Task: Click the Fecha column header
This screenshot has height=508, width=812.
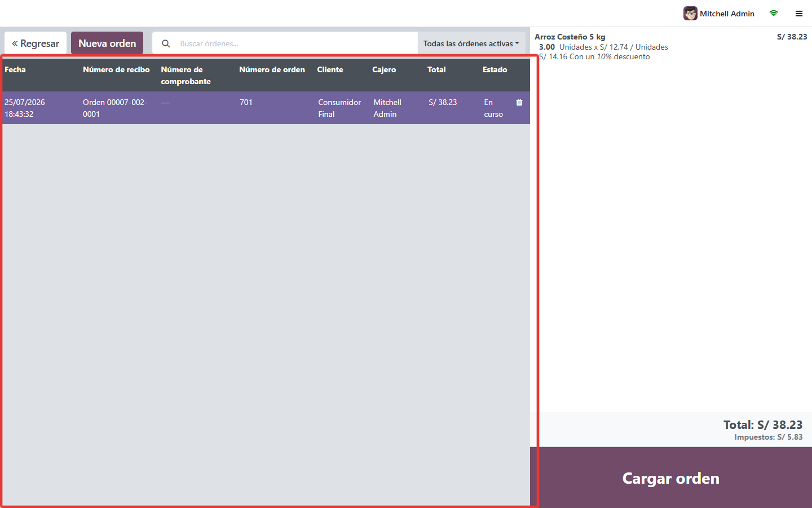Action: coord(15,69)
